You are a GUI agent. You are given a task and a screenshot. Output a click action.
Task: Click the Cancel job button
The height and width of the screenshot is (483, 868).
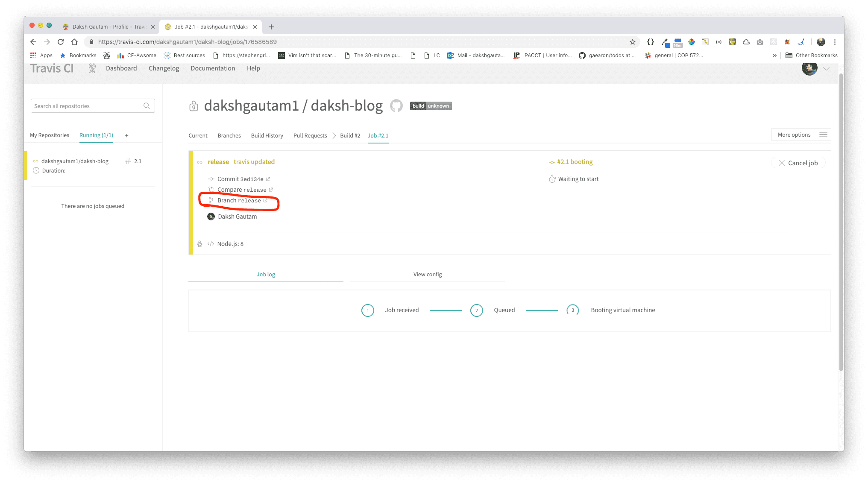coord(798,163)
